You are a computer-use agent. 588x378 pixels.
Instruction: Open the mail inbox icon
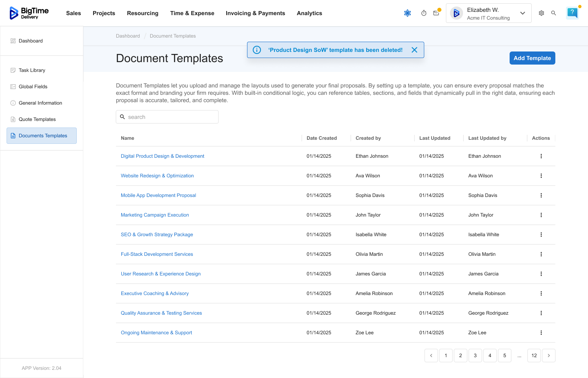(x=436, y=13)
